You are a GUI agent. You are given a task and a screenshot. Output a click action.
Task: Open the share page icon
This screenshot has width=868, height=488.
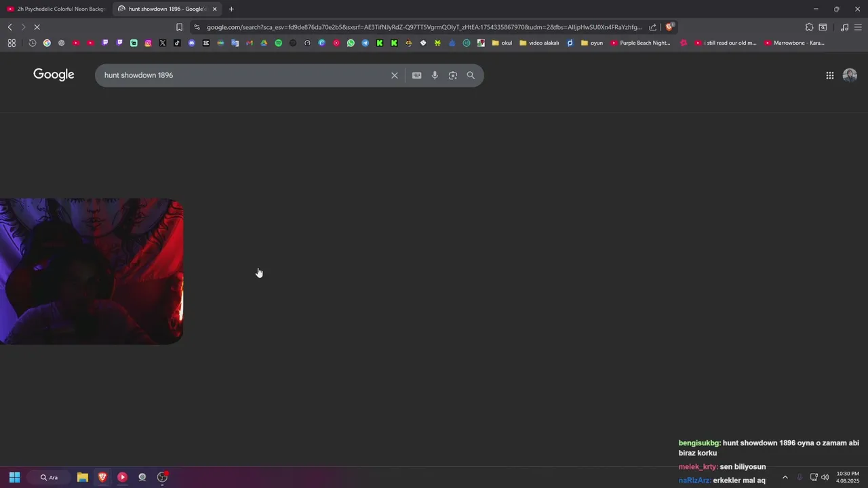click(652, 27)
